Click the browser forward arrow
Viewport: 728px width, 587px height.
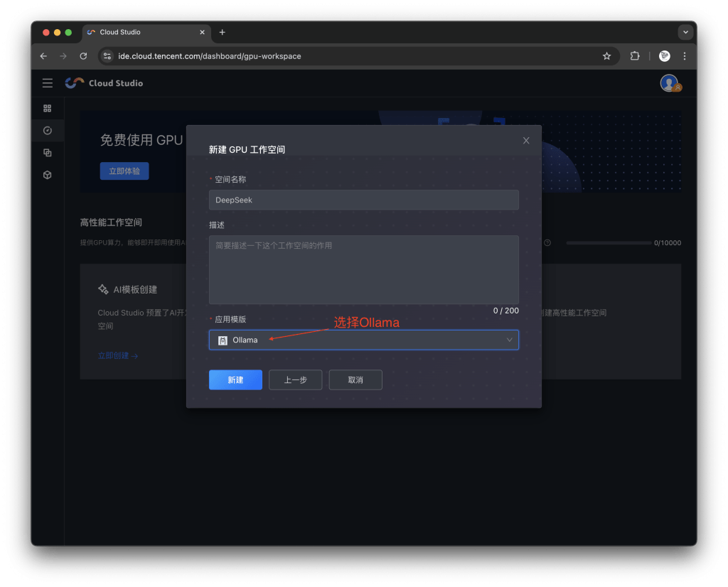click(63, 56)
